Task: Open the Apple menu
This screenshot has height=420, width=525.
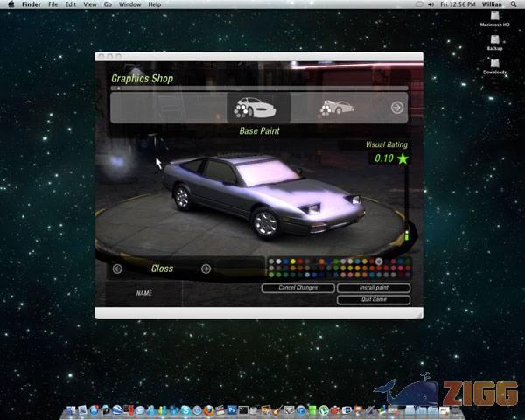Action: click(10, 4)
